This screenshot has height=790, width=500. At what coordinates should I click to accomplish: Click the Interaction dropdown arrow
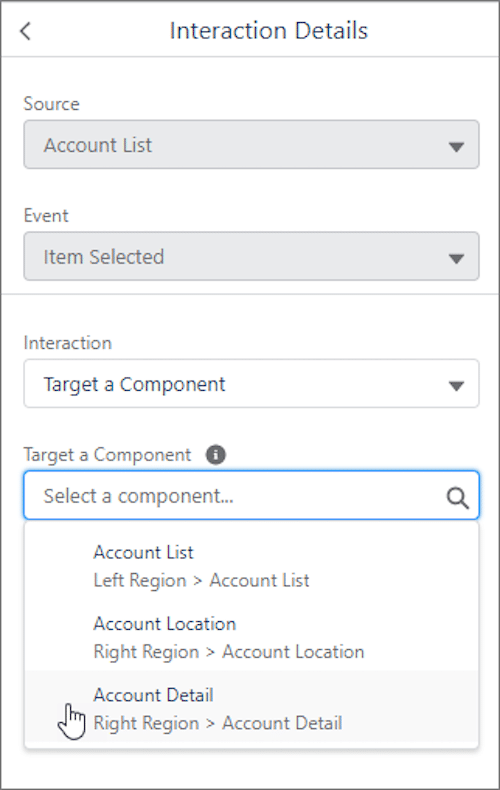point(456,386)
